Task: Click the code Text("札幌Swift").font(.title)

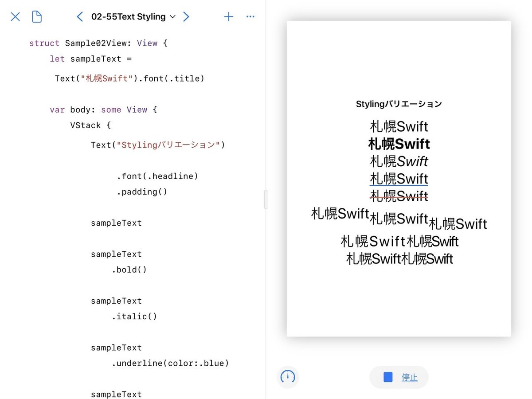Action: (x=129, y=78)
